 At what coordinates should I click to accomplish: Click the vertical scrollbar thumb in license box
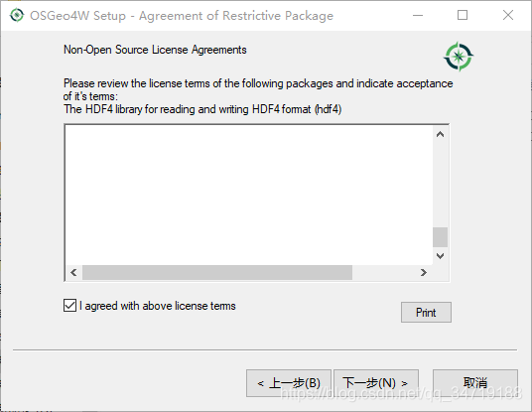[x=440, y=237]
